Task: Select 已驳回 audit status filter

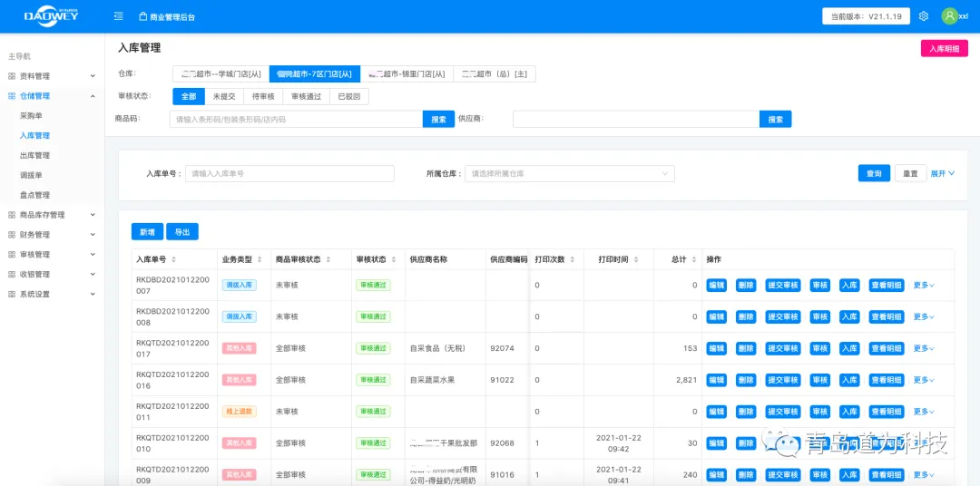Action: [x=348, y=96]
